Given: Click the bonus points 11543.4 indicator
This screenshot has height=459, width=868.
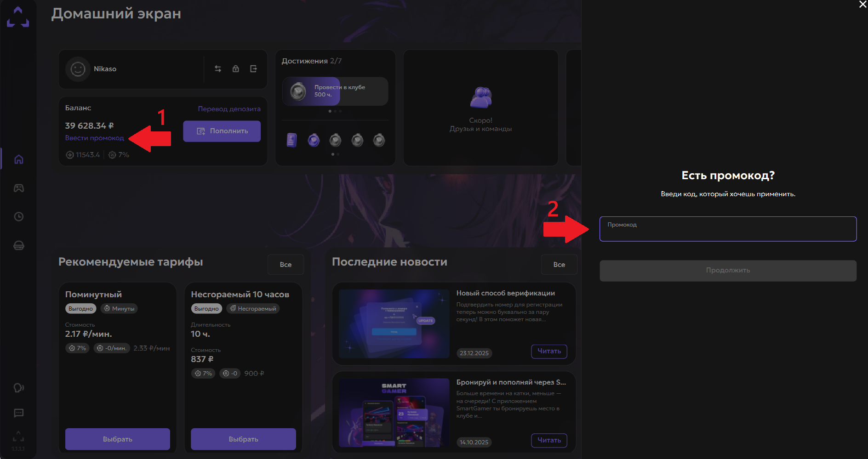Looking at the screenshot, I should (83, 155).
